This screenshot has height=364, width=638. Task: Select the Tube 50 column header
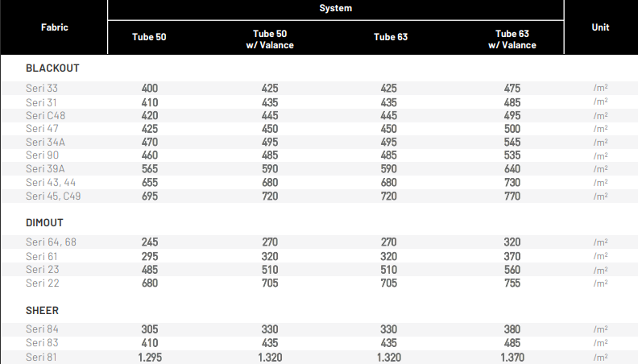(x=149, y=37)
